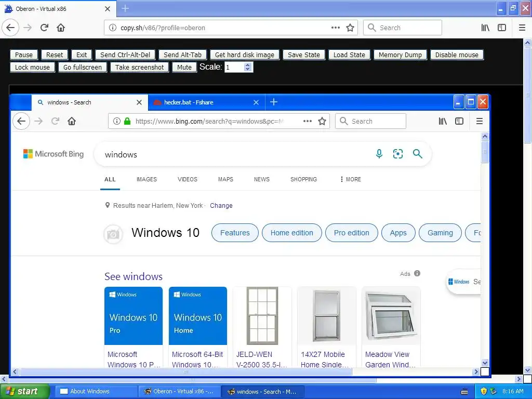Click Go fullscreen button

pyautogui.click(x=83, y=67)
